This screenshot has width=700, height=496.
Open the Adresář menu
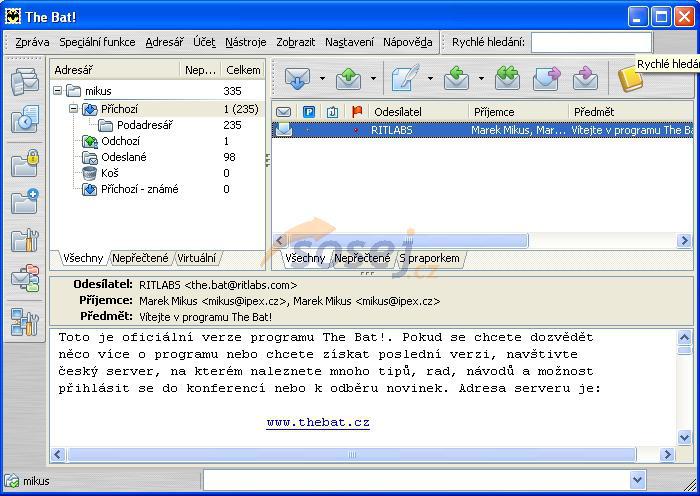164,42
